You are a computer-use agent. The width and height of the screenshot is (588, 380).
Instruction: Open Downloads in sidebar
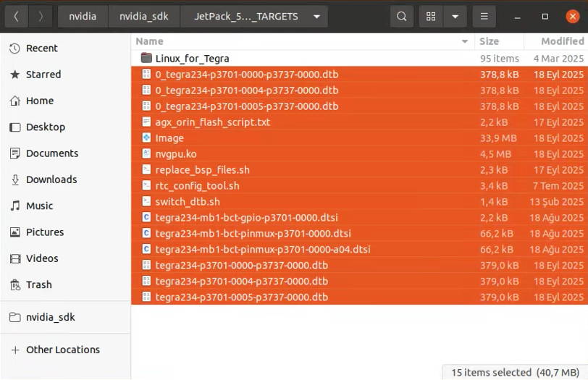click(x=66, y=180)
